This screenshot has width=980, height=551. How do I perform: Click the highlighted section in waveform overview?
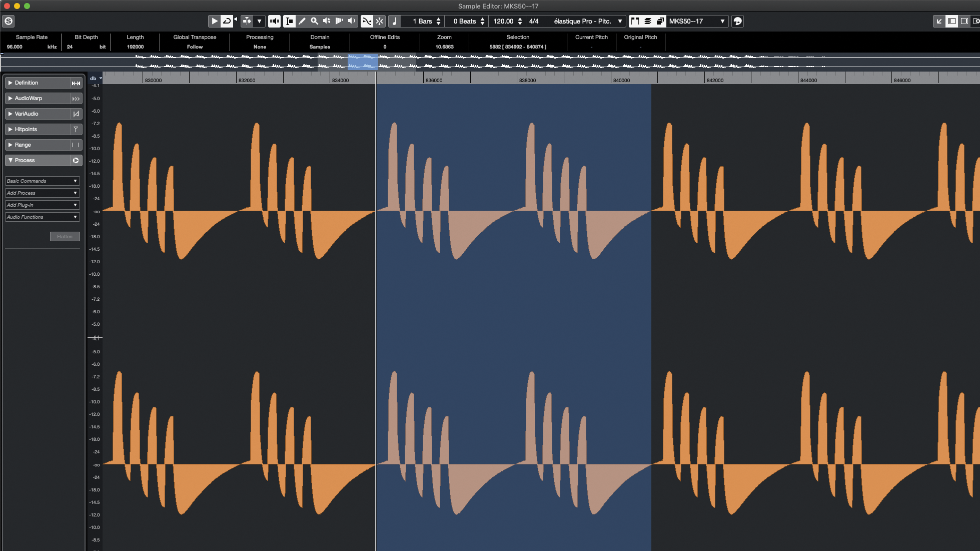click(363, 62)
